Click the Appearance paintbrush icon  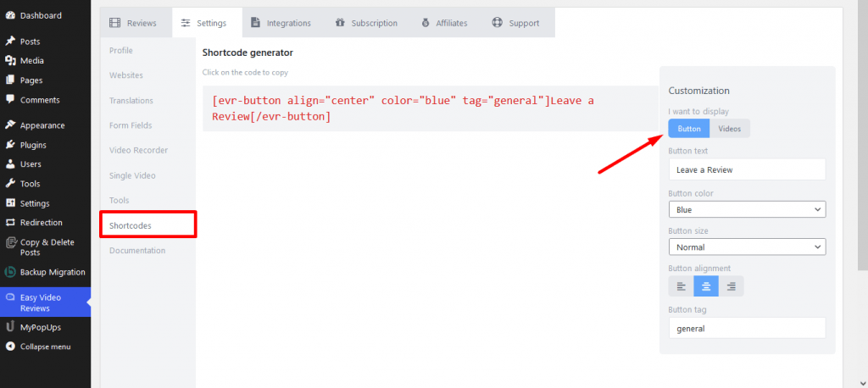(10, 125)
